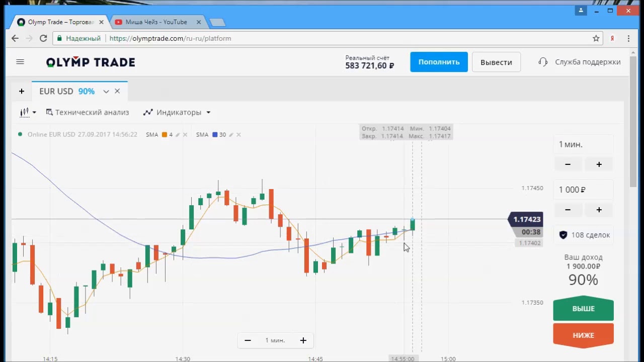Click the blue SMA 30 color swatch
The image size is (644, 362).
click(215, 135)
